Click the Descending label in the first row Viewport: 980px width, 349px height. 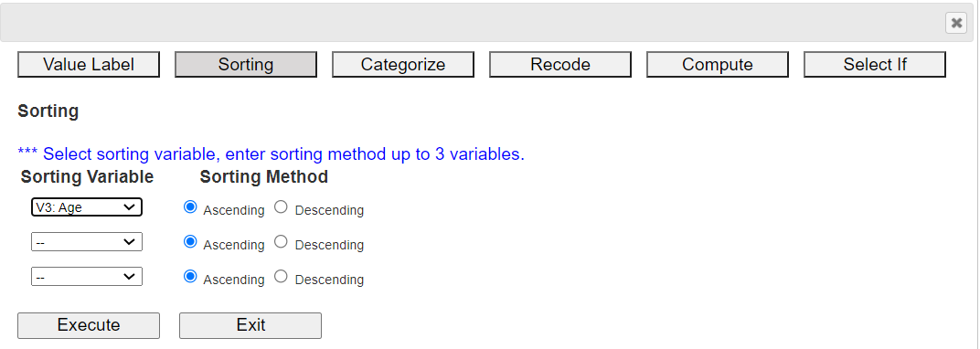click(x=329, y=210)
